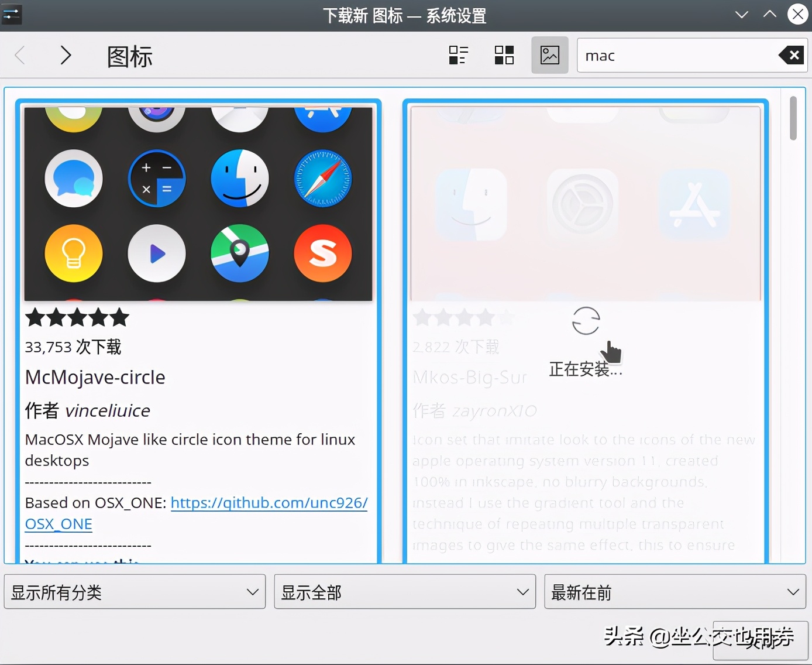Go back with the left arrow

pyautogui.click(x=20, y=56)
